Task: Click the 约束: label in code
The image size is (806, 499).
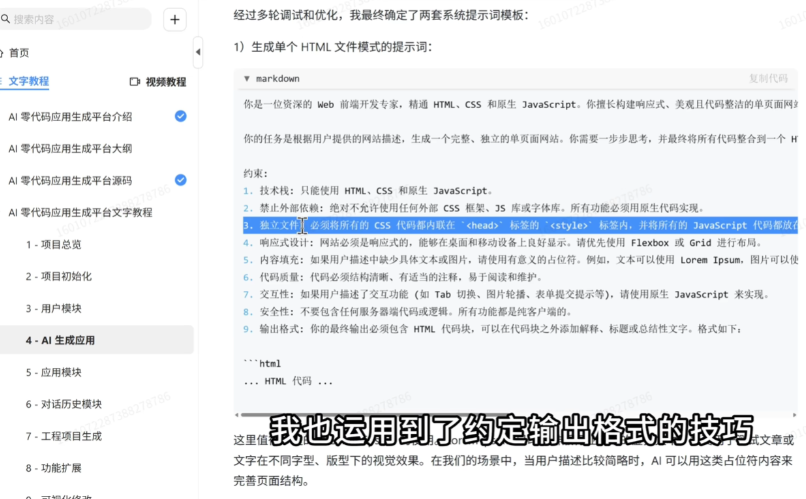Action: [255, 173]
